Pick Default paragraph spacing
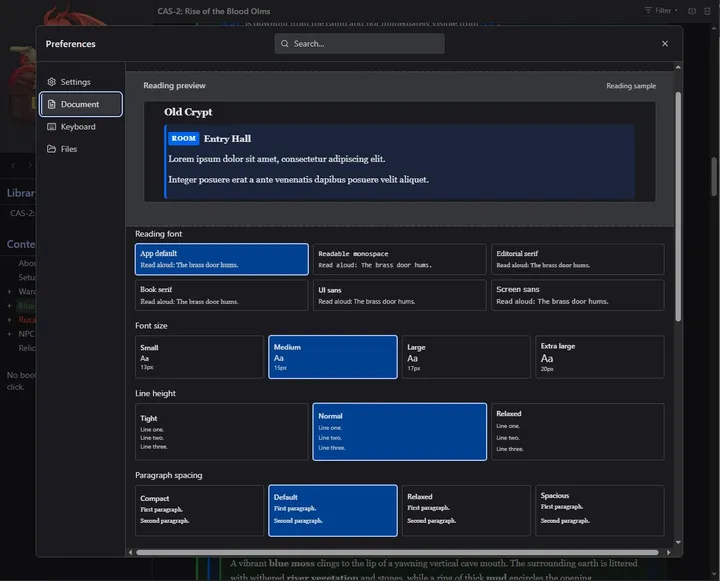This screenshot has width=720, height=581. [x=333, y=510]
